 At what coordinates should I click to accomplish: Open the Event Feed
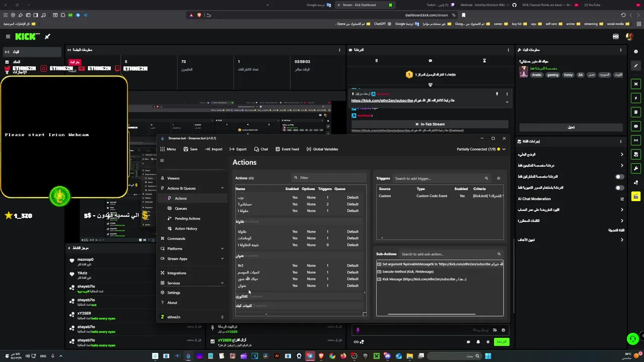[287, 149]
